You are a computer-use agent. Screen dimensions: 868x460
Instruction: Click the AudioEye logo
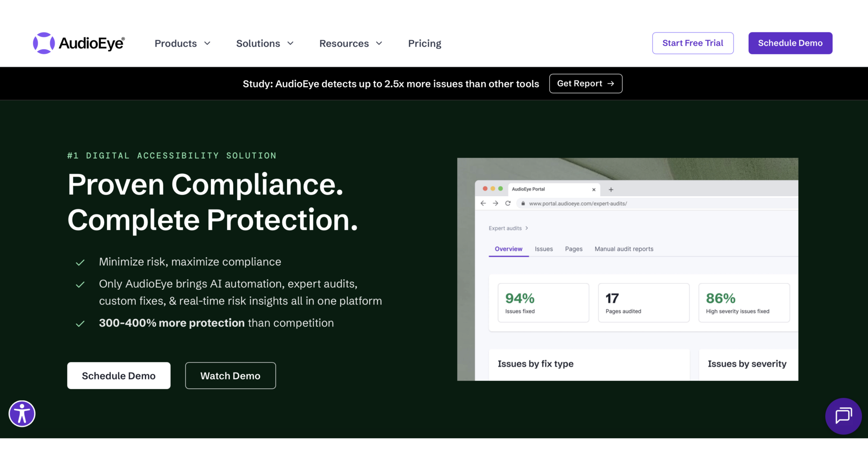[79, 43]
